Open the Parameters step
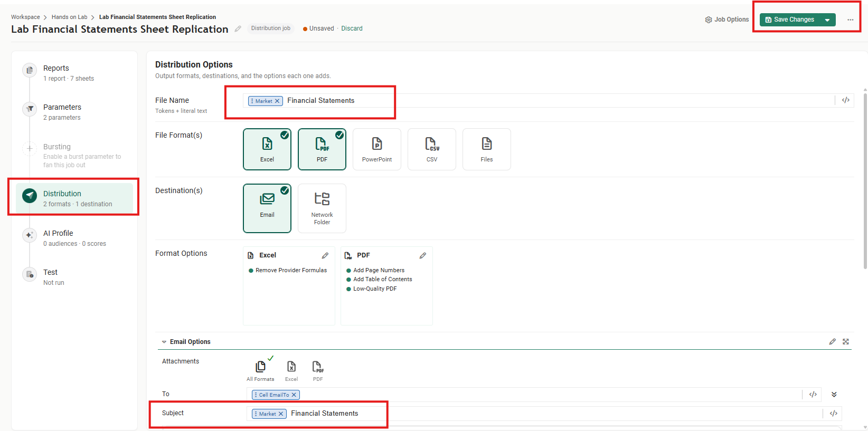The width and height of the screenshot is (868, 431). [74, 112]
